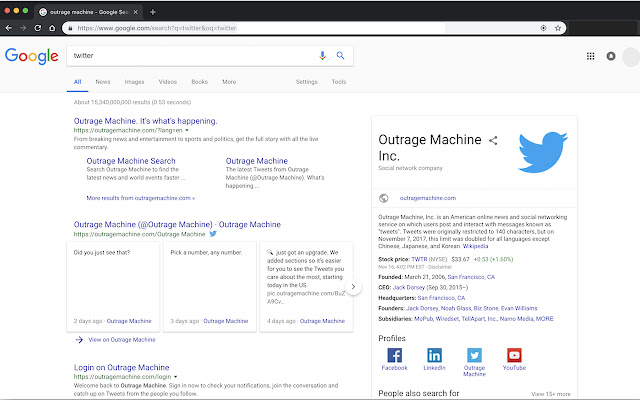
Task: Switch to the Images tab
Action: click(134, 82)
